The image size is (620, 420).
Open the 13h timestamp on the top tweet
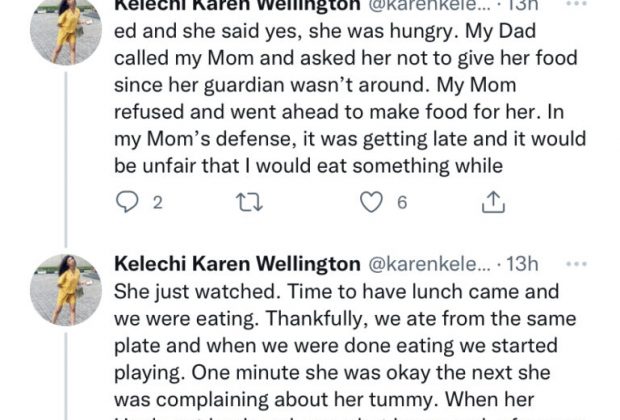coord(522,6)
